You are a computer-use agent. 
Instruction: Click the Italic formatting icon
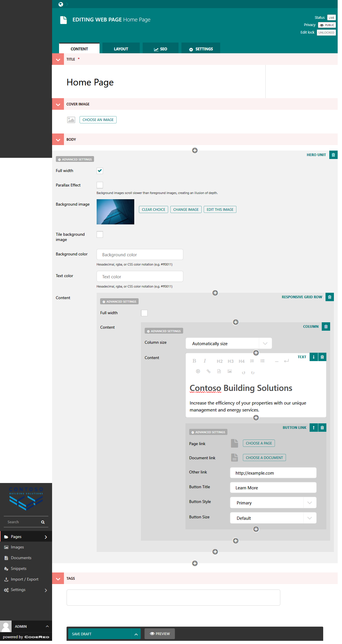[x=205, y=361]
